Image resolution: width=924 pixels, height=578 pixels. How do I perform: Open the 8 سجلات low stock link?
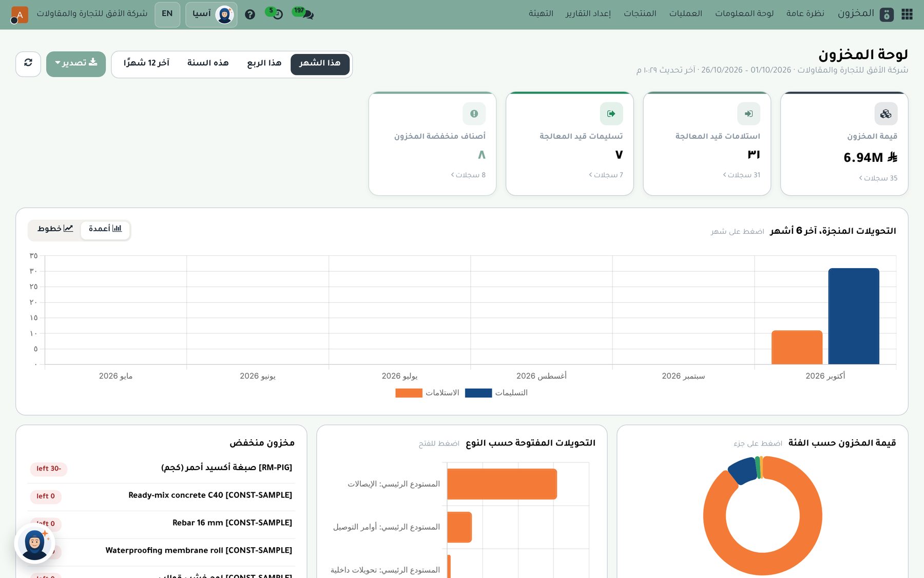tap(468, 175)
